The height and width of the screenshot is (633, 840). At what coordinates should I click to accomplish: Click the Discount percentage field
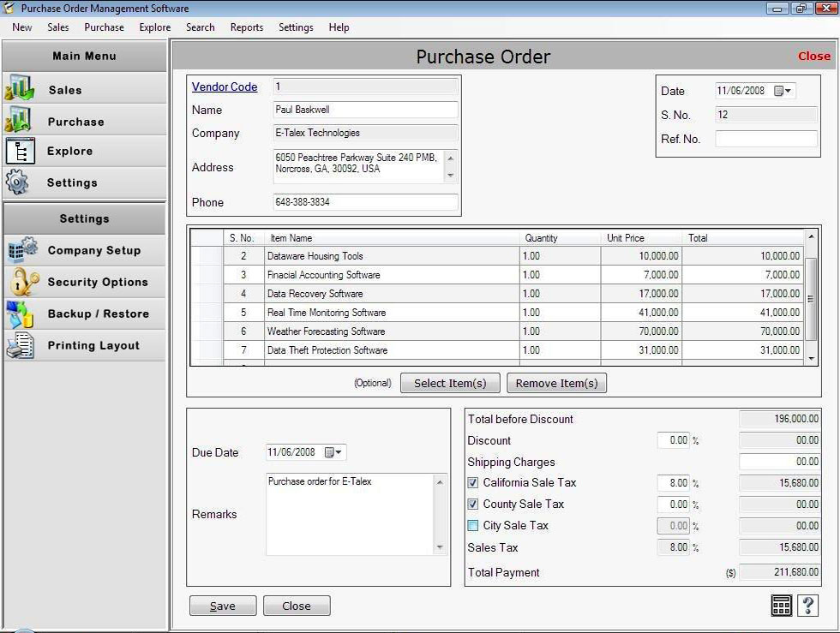coord(674,440)
